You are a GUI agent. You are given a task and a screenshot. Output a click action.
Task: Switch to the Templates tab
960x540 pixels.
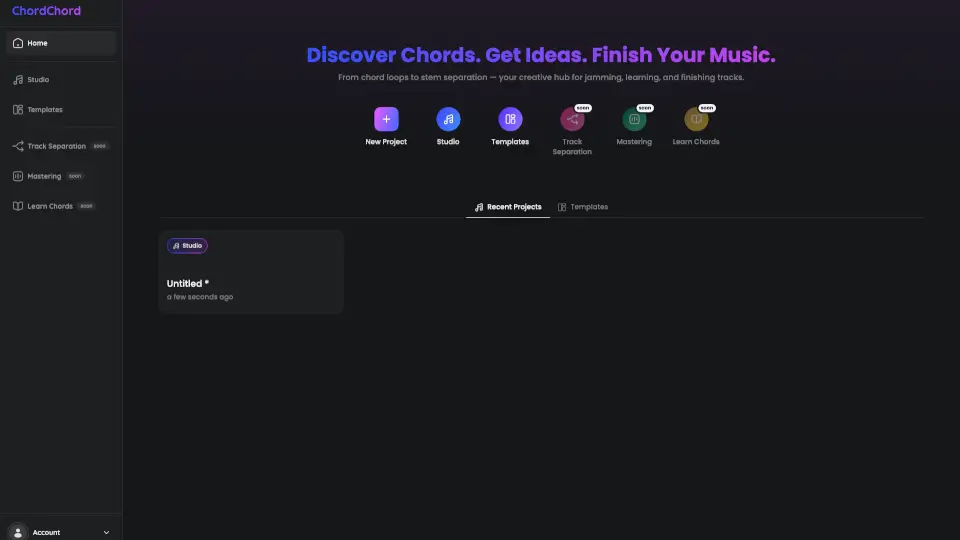pyautogui.click(x=583, y=207)
